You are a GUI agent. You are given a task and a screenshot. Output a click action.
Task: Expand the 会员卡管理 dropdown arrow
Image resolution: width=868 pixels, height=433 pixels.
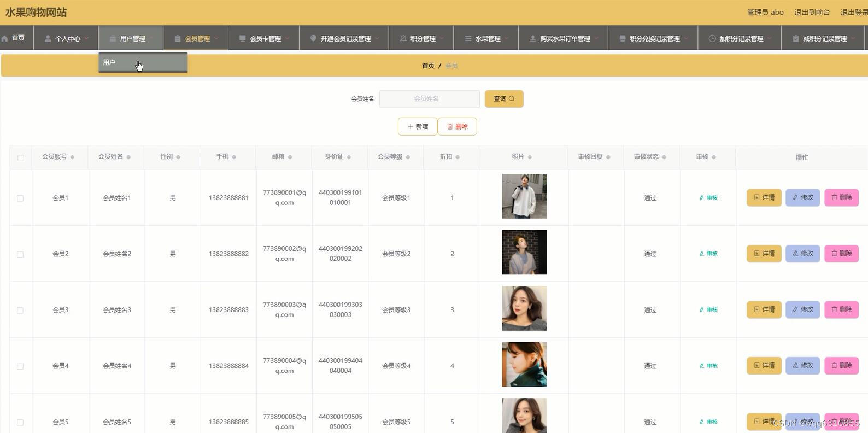pos(287,38)
